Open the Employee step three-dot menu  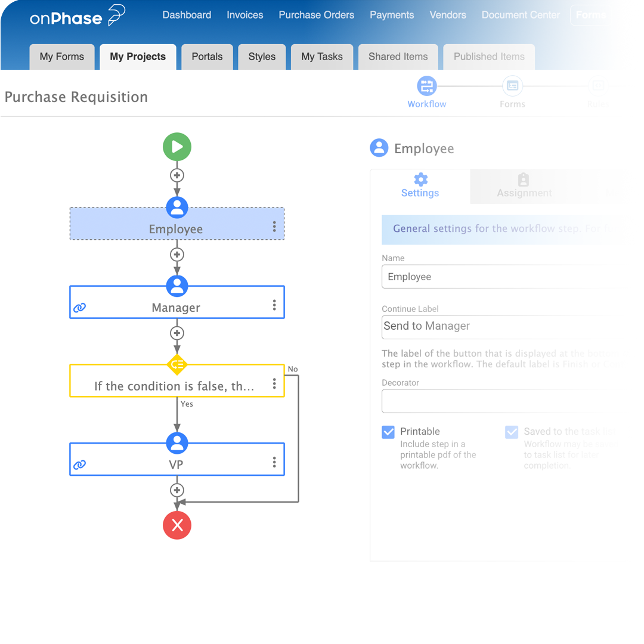click(x=274, y=227)
